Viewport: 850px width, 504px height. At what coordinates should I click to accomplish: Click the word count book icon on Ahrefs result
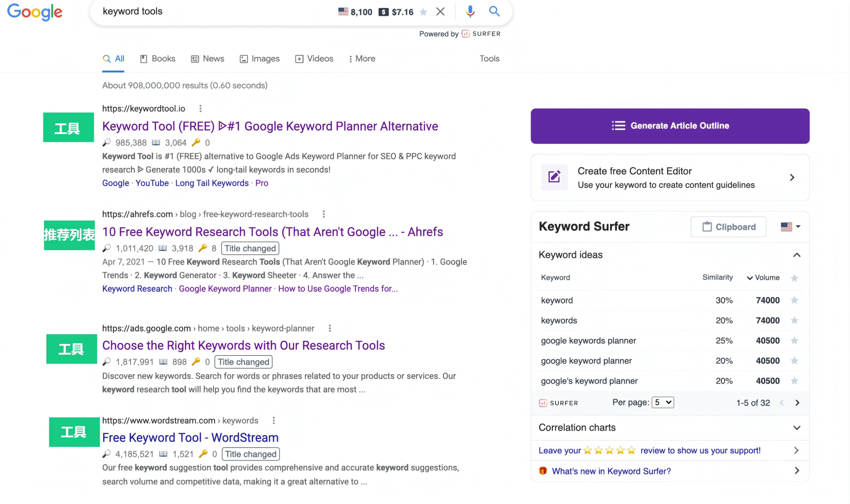(x=163, y=248)
